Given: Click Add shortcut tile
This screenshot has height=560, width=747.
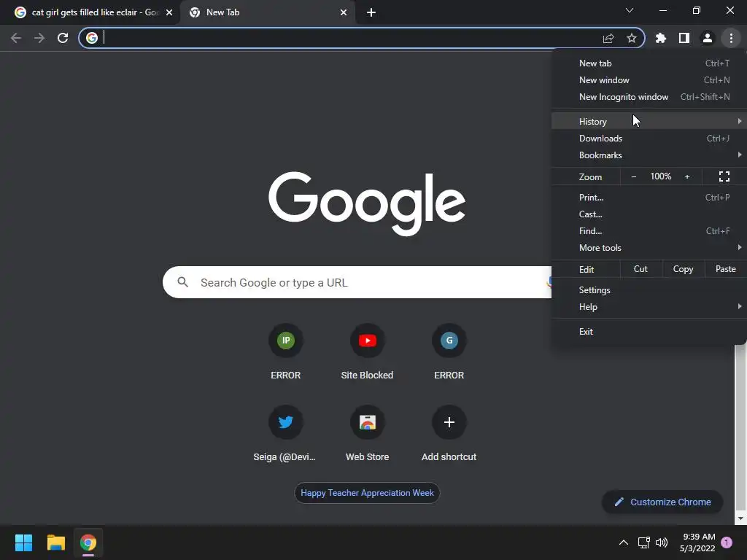Looking at the screenshot, I should (x=449, y=433).
